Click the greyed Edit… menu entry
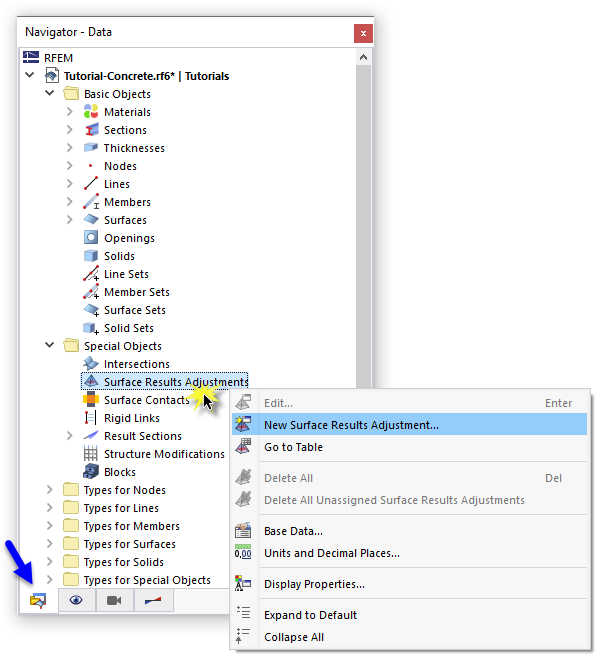 click(409, 403)
